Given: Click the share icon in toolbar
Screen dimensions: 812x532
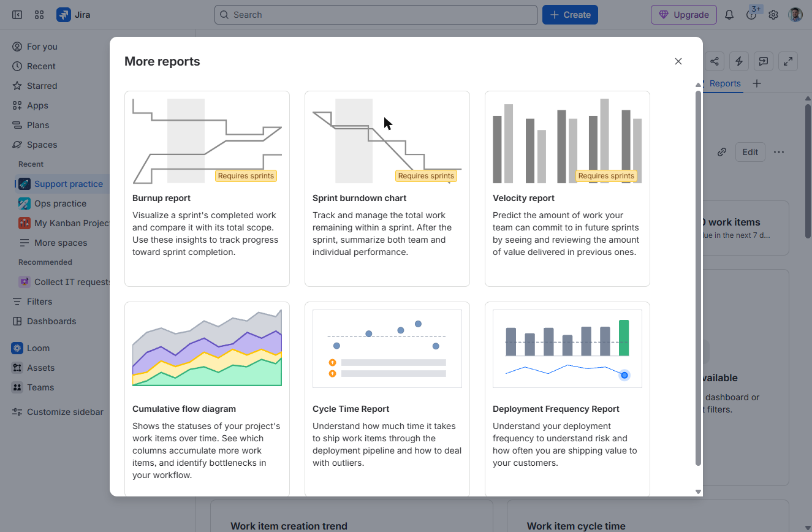Looking at the screenshot, I should click(715, 61).
